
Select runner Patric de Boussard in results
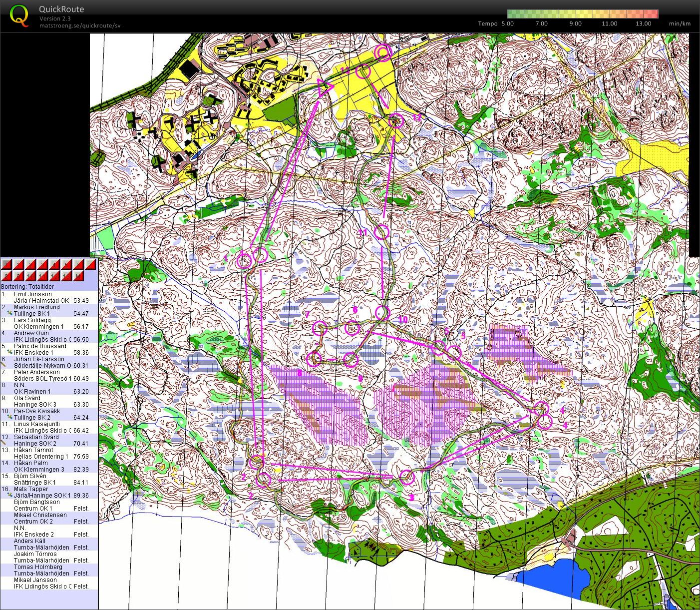tap(40, 346)
